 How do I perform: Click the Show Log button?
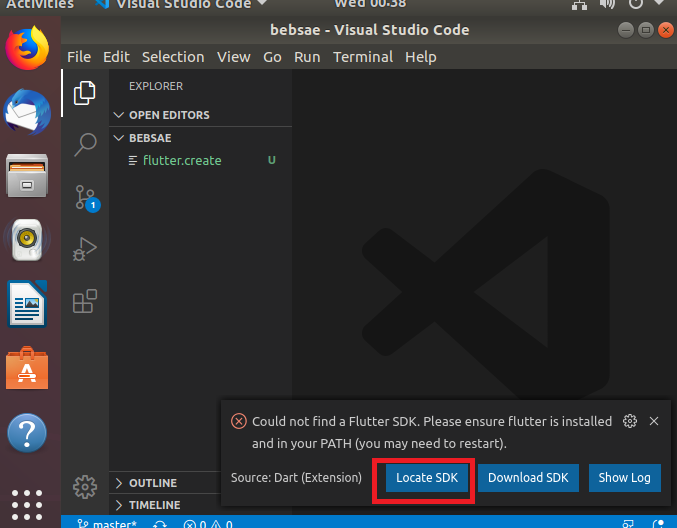(624, 477)
